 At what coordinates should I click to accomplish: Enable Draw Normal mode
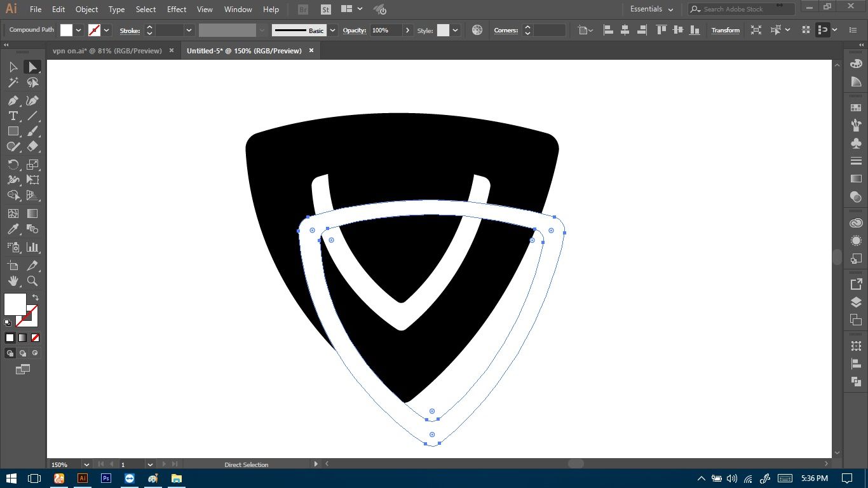pos(10,353)
